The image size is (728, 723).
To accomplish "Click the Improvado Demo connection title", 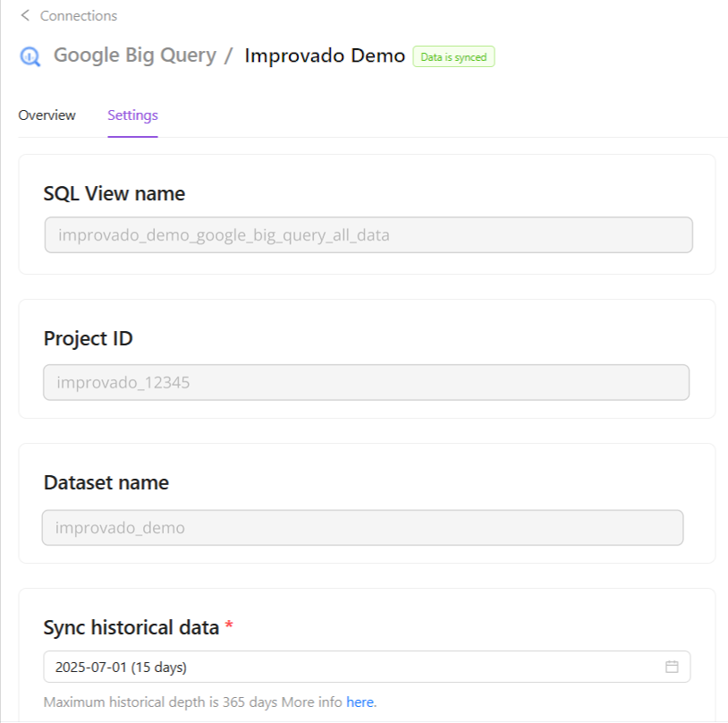I will point(325,55).
